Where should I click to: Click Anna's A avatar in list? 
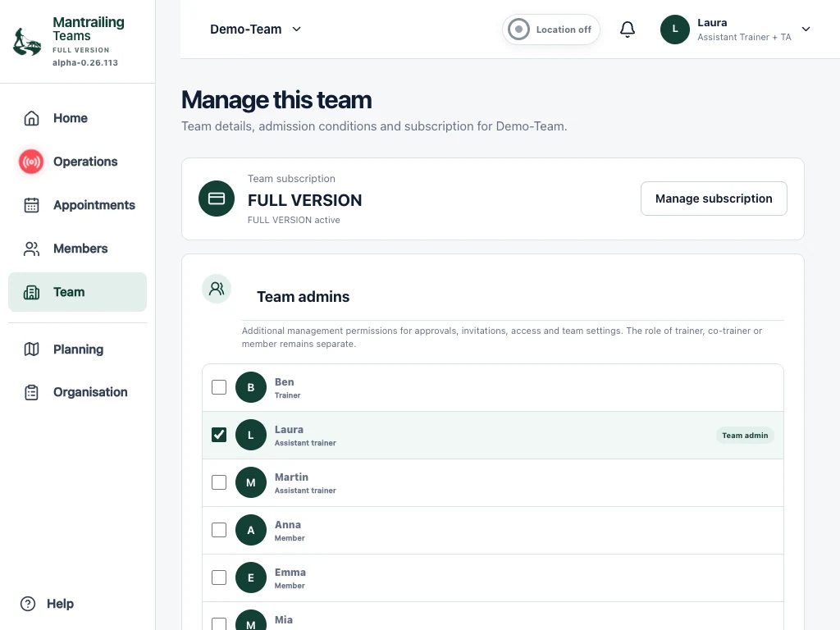point(251,531)
